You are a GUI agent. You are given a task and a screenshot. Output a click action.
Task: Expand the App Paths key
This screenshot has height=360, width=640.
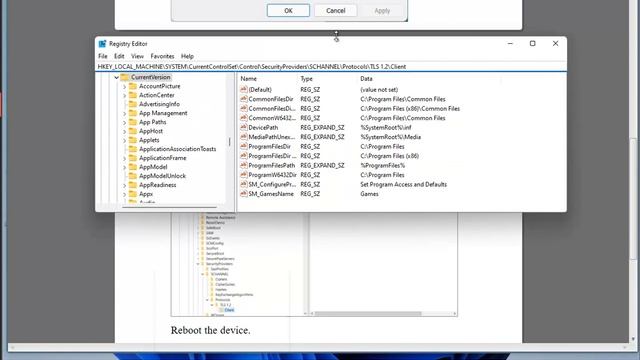click(x=124, y=122)
